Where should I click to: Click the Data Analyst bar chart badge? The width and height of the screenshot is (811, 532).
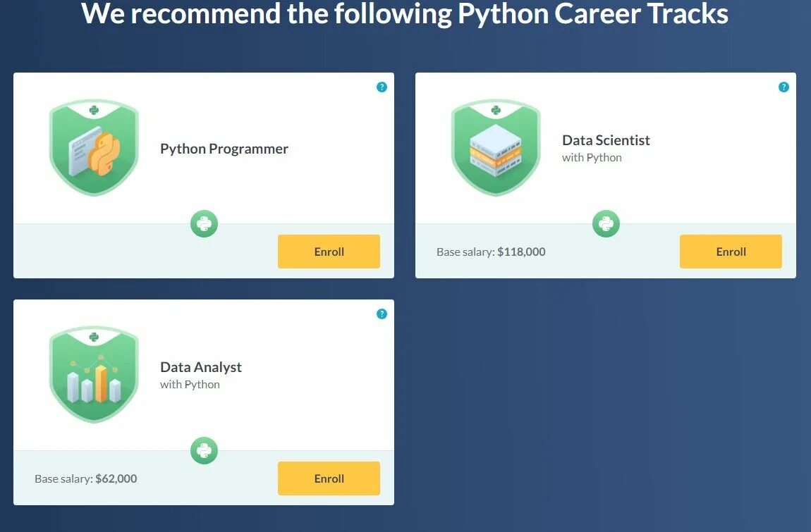pos(94,375)
